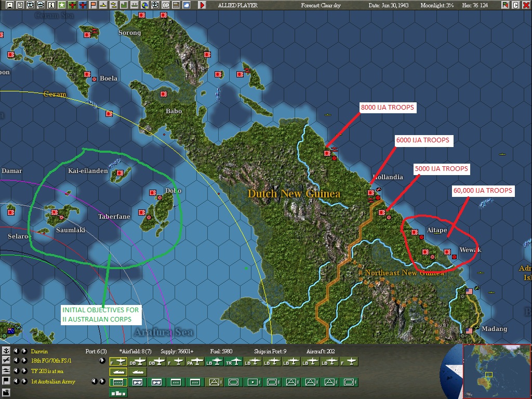This screenshot has width=532, height=399.
Task: Open the cloud weather icon
Action: (x=187, y=5)
